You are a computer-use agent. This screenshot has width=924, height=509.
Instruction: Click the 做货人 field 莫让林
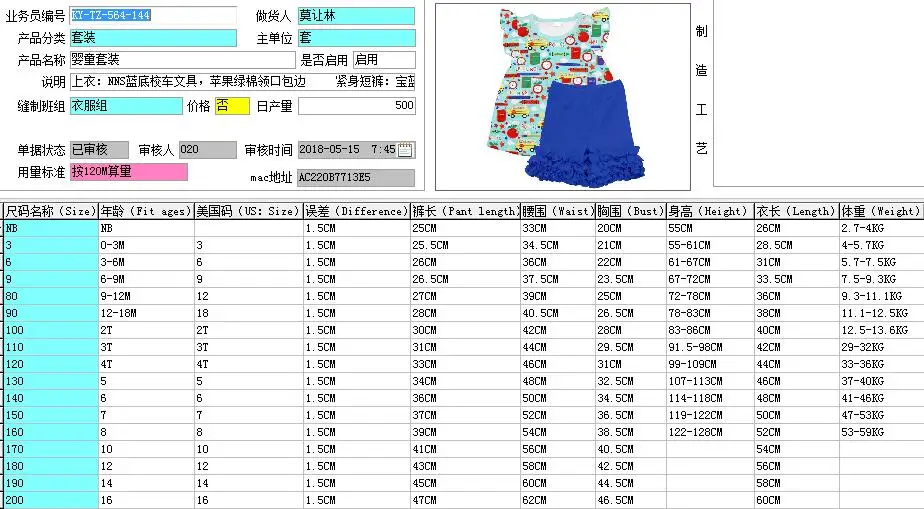[356, 16]
